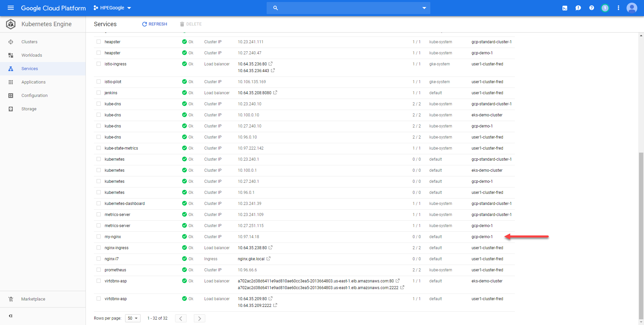Viewport: 644px width, 325px height.
Task: Go to previous page of results
Action: [x=180, y=318]
